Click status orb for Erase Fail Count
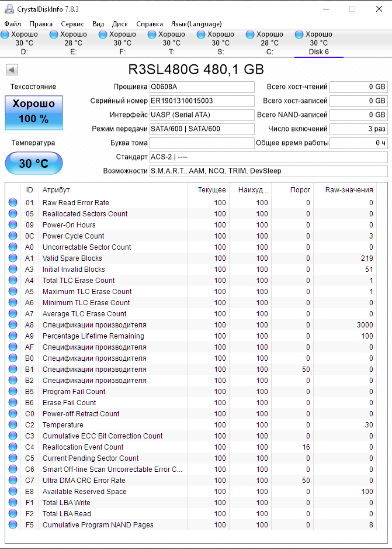Viewport: 392px width, 549px height. [x=13, y=403]
